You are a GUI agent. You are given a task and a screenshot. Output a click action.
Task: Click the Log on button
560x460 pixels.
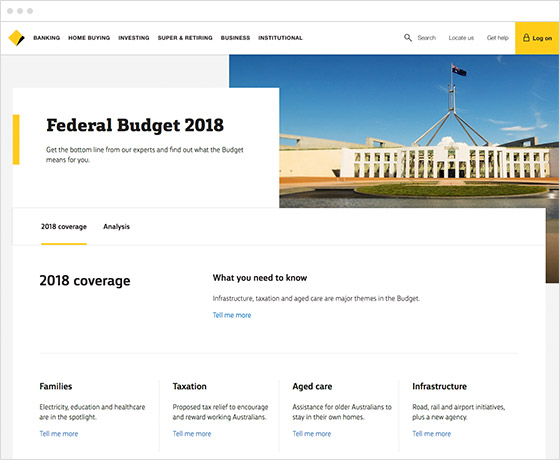coord(537,38)
